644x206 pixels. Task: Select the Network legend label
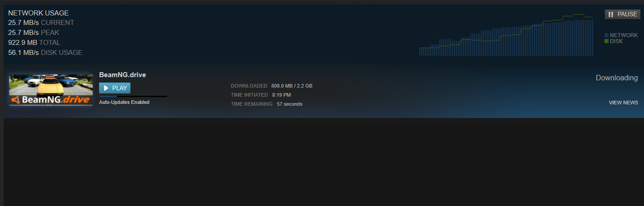(x=624, y=35)
